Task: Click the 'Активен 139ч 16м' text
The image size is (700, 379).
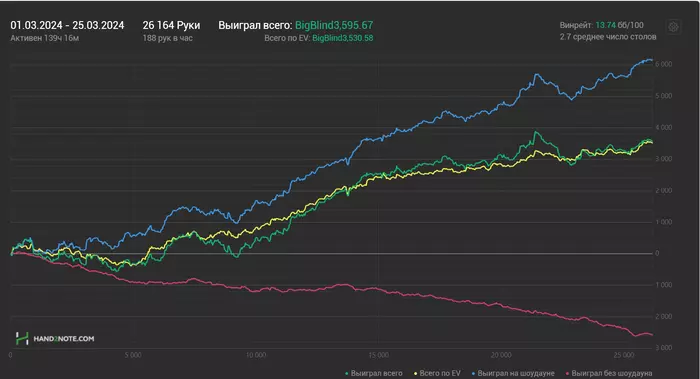Action: [45, 38]
